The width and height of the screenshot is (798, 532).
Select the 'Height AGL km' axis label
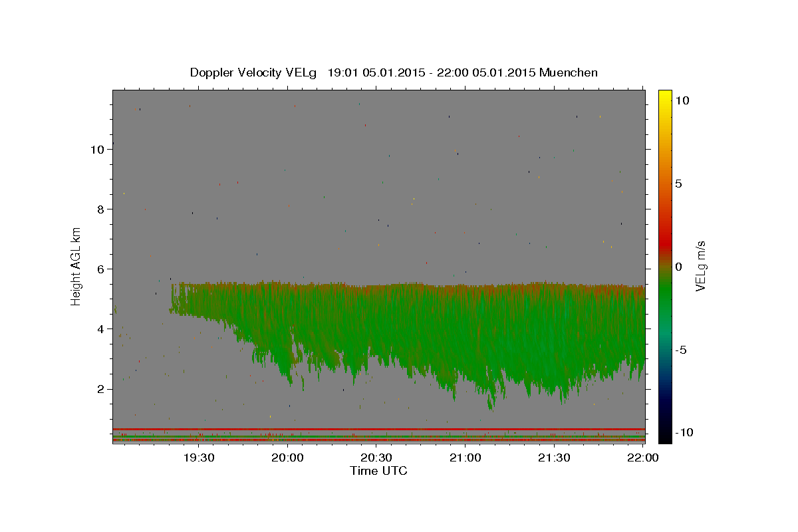click(76, 266)
